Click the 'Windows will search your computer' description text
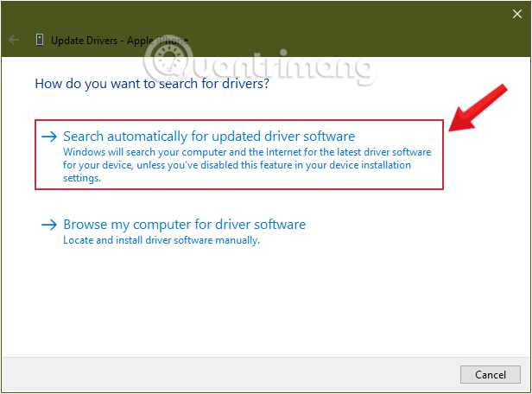 point(247,165)
